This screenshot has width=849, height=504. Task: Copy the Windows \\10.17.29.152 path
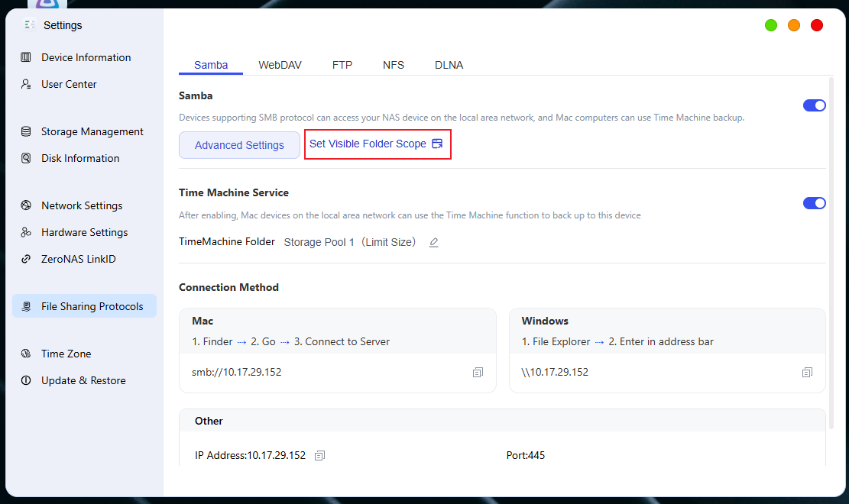point(807,373)
